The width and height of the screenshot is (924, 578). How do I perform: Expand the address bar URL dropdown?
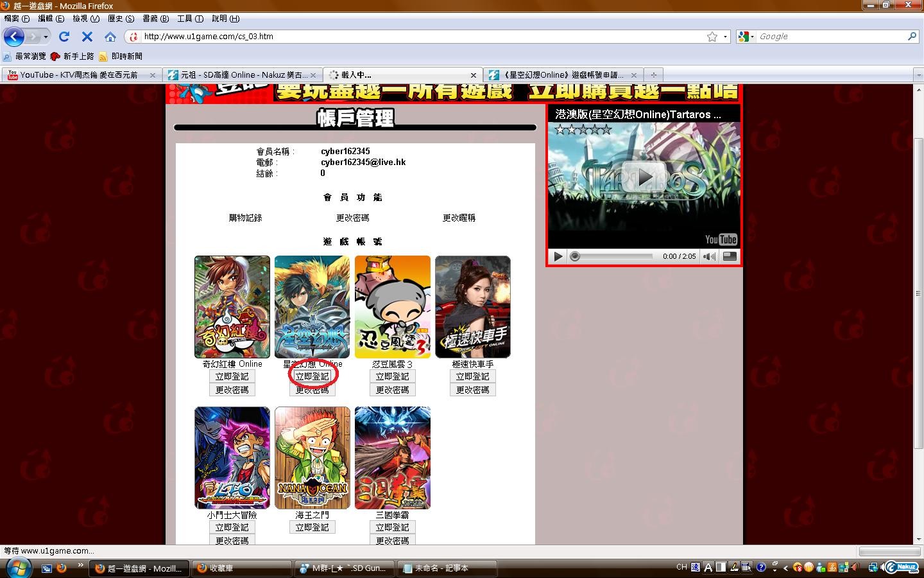(726, 37)
